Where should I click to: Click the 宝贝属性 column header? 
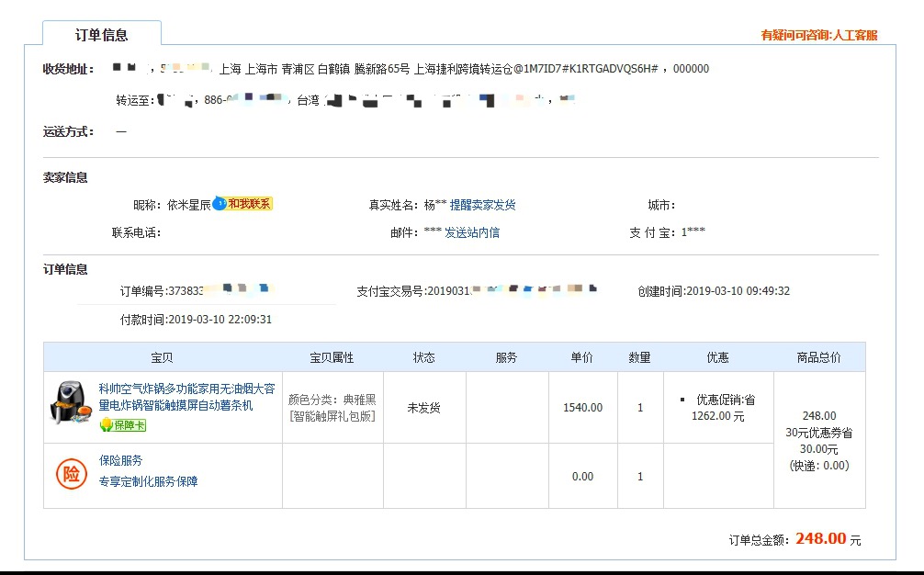click(332, 357)
